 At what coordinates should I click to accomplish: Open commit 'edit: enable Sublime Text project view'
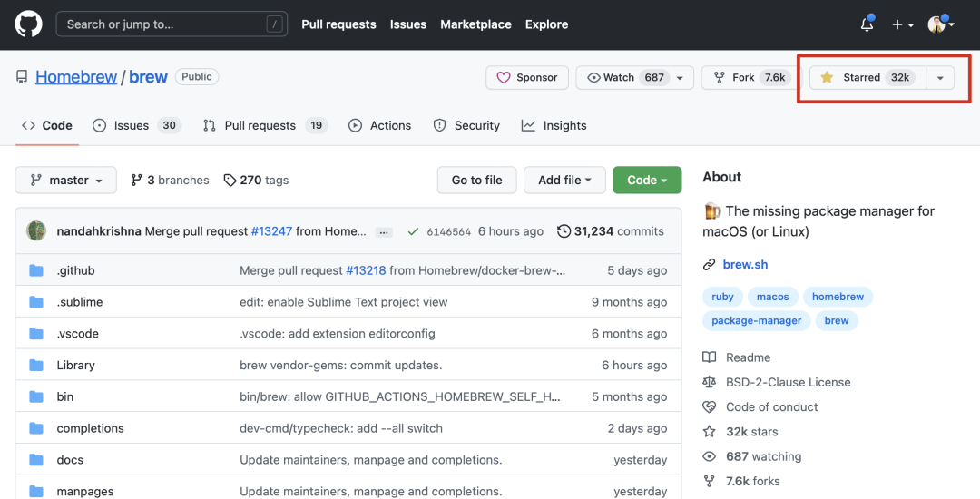click(343, 301)
